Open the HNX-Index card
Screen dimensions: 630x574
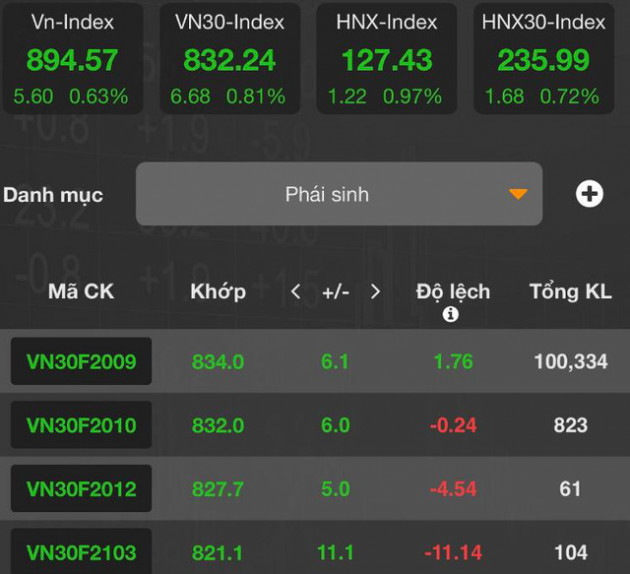tap(387, 59)
